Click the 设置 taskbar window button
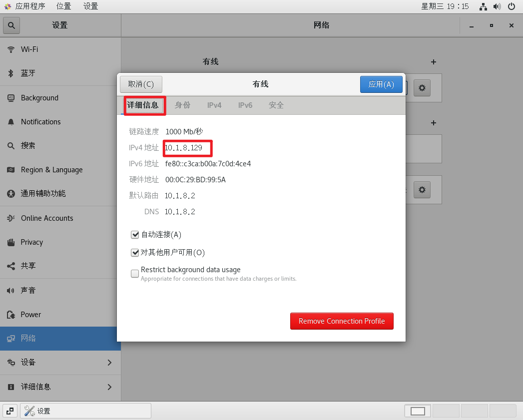 [86, 411]
